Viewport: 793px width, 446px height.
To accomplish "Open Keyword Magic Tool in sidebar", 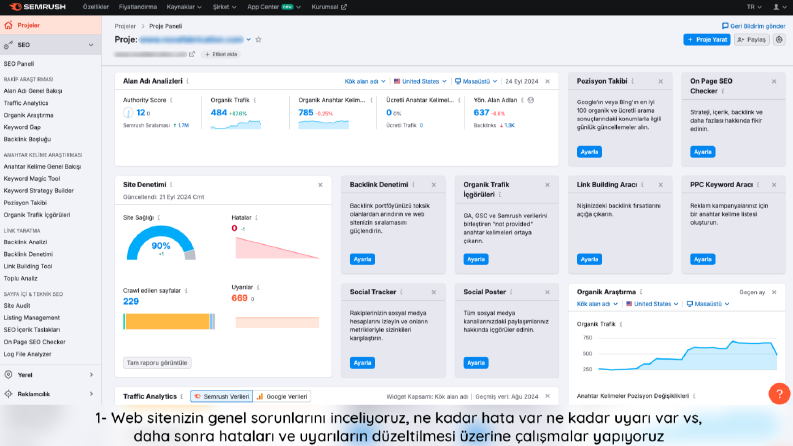I will click(32, 179).
